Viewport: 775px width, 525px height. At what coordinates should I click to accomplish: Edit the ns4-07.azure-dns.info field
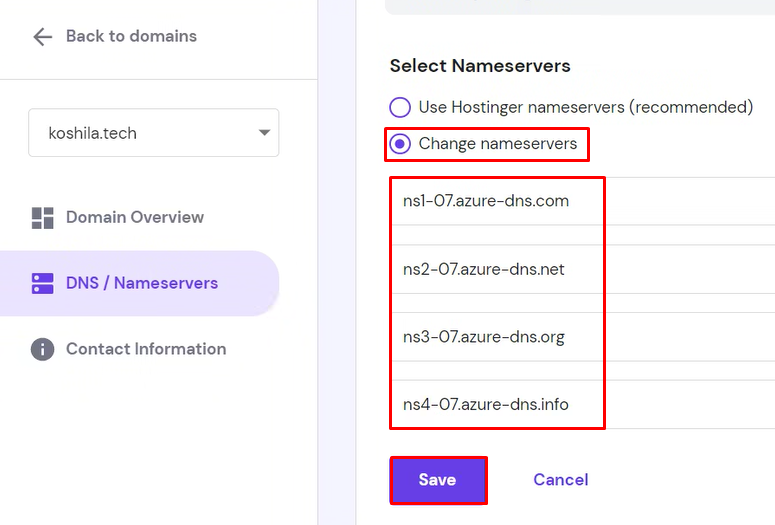583,404
